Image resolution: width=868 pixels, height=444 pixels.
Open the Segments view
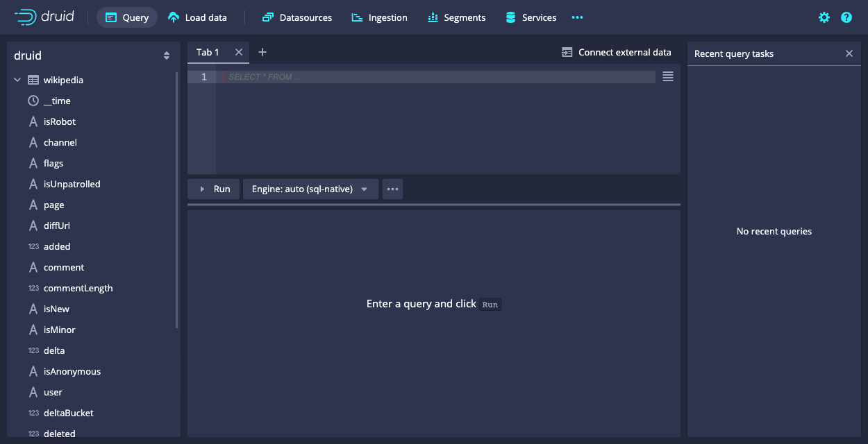point(456,17)
